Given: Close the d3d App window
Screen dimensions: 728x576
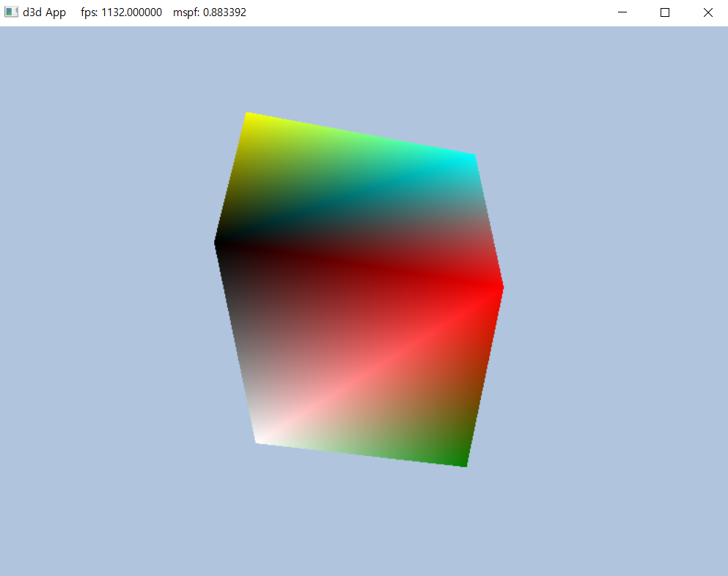Looking at the screenshot, I should (x=707, y=12).
